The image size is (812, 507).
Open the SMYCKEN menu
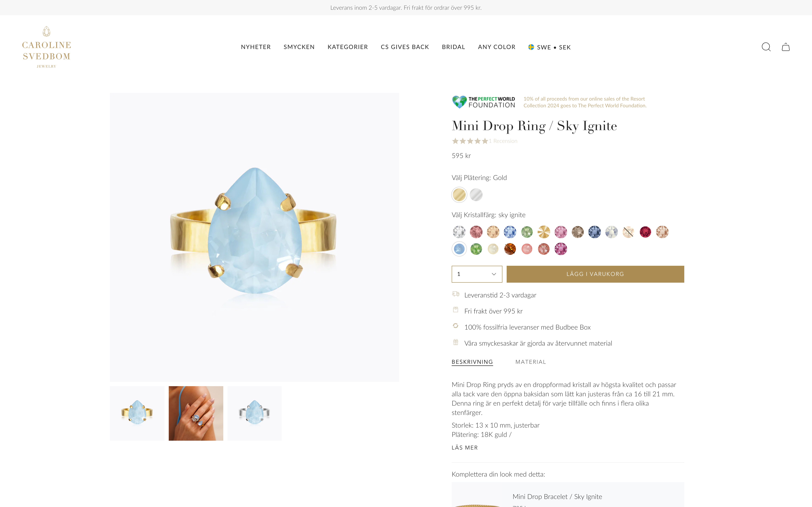[x=299, y=47]
